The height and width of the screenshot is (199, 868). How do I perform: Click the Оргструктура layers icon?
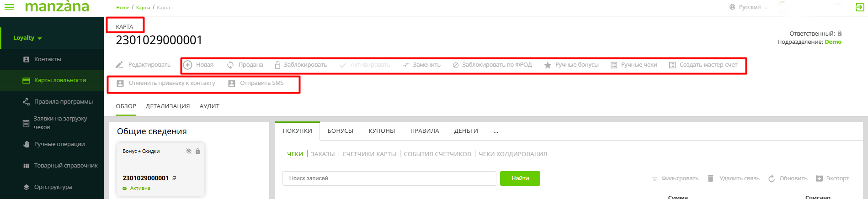(27, 187)
